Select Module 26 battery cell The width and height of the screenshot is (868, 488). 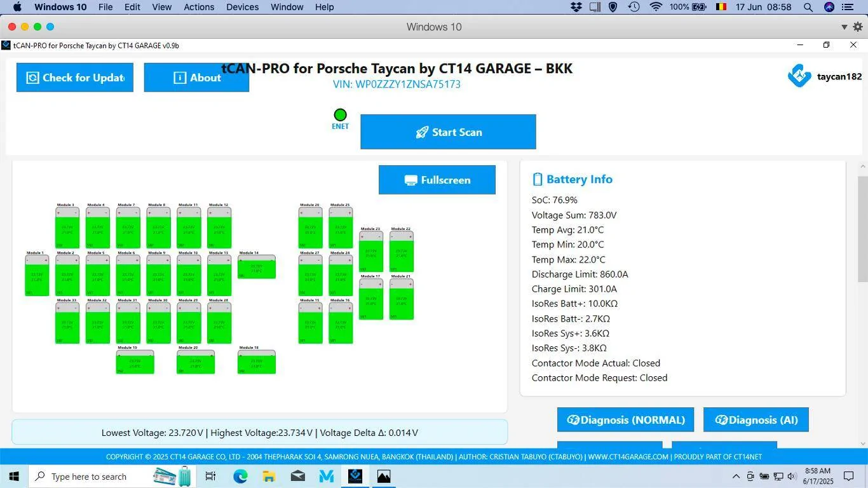pyautogui.click(x=310, y=227)
